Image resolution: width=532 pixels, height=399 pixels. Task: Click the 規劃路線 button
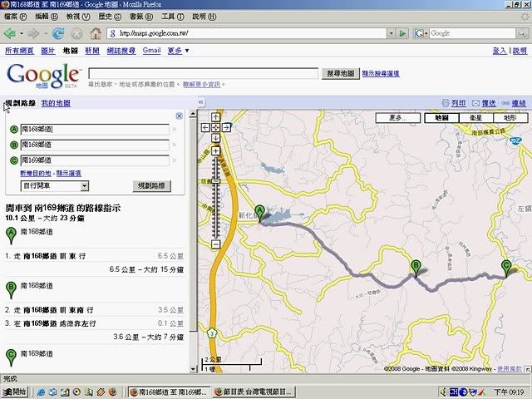point(151,185)
